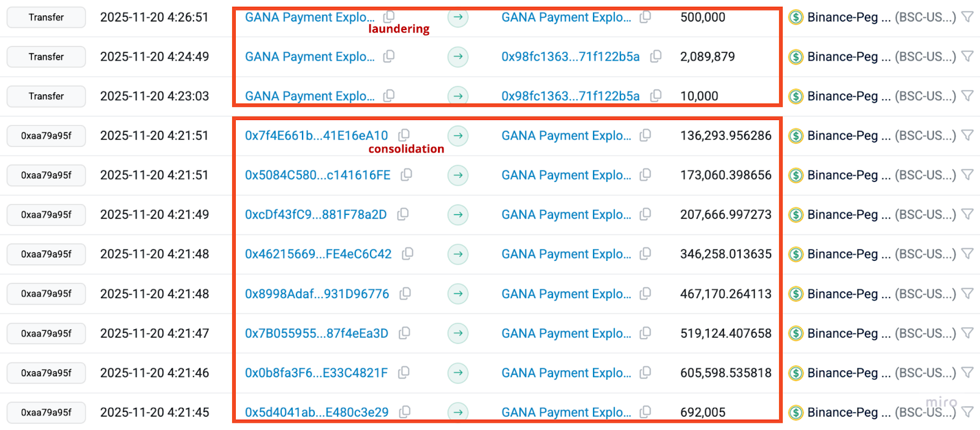
Task: Copy sender address 0xcDf43fC9...881F78a2D
Action: coord(403,214)
